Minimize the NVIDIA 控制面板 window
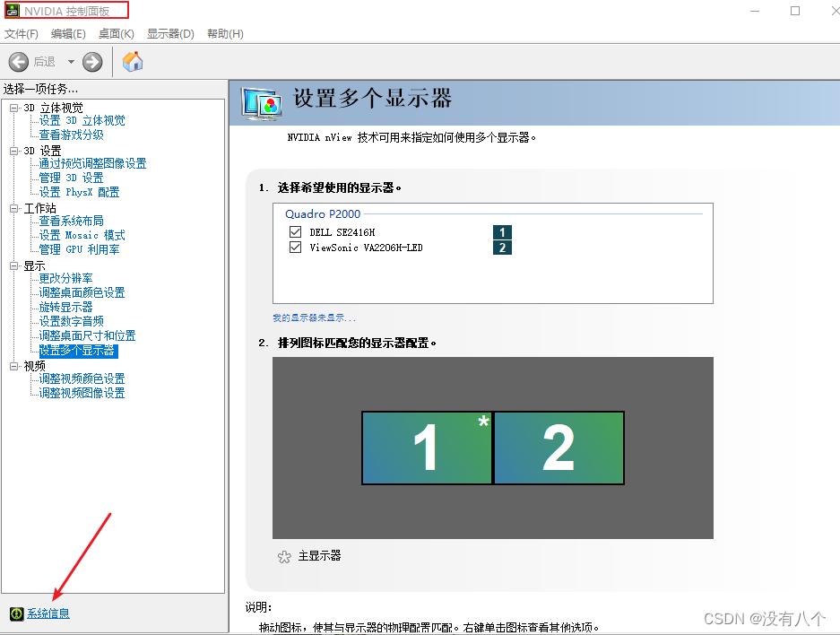Viewport: 840px width, 635px height. (x=755, y=11)
